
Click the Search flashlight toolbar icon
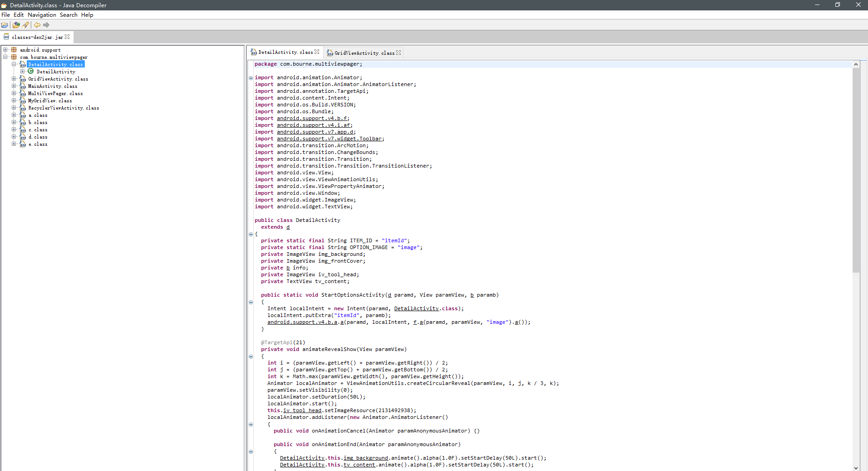(25, 25)
